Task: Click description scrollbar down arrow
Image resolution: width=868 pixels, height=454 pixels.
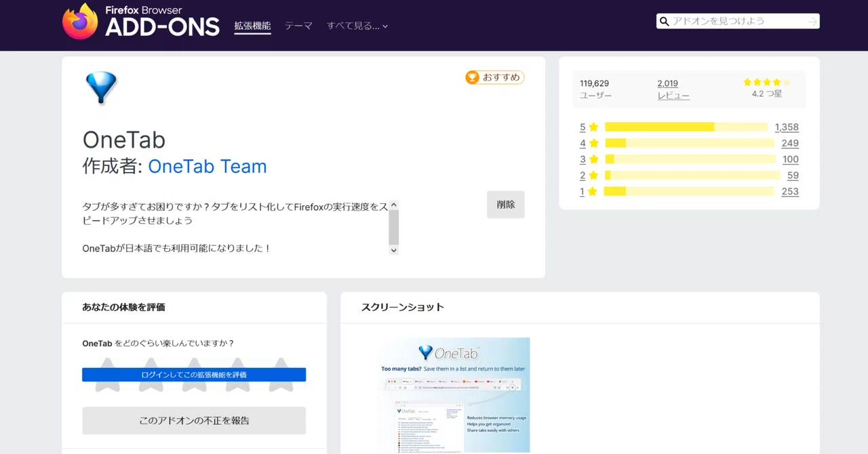Action: click(394, 250)
